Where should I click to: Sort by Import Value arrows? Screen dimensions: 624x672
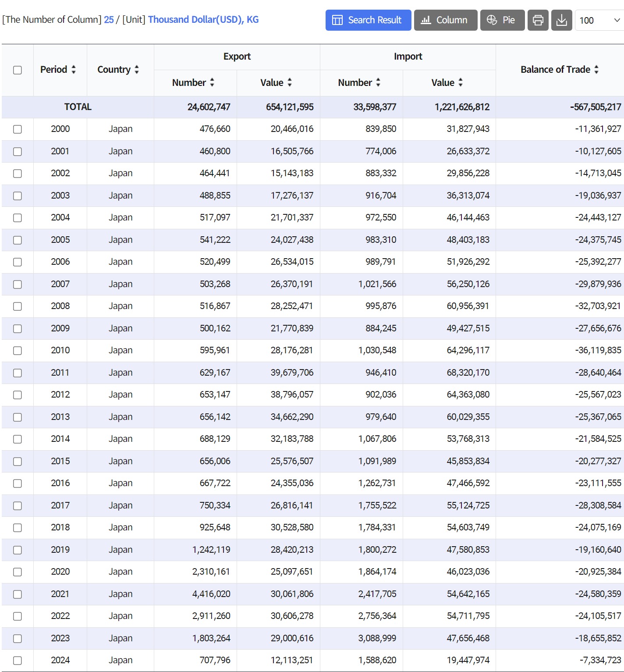click(x=461, y=82)
